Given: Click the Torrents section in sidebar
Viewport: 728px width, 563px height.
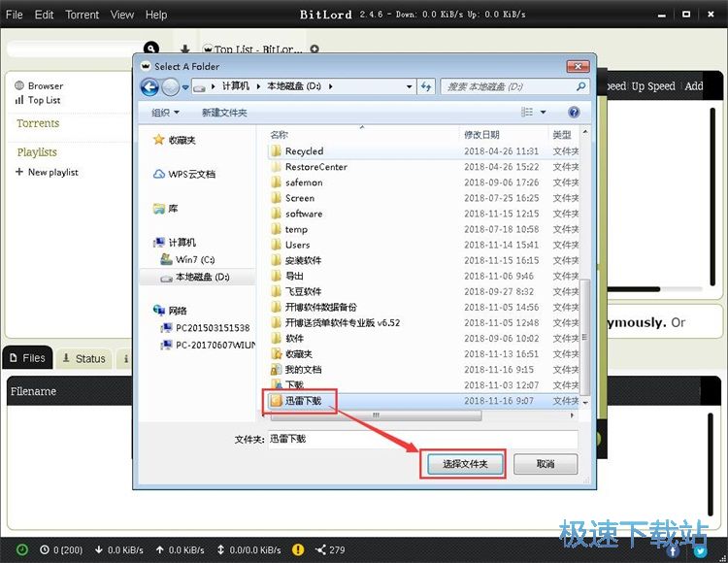Looking at the screenshot, I should tap(38, 123).
